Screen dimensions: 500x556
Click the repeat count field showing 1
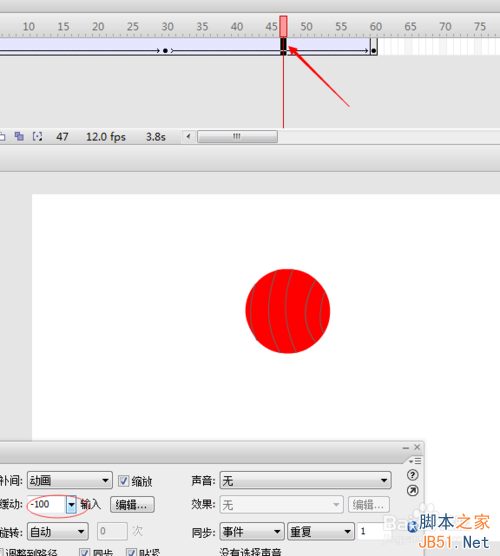point(371,531)
